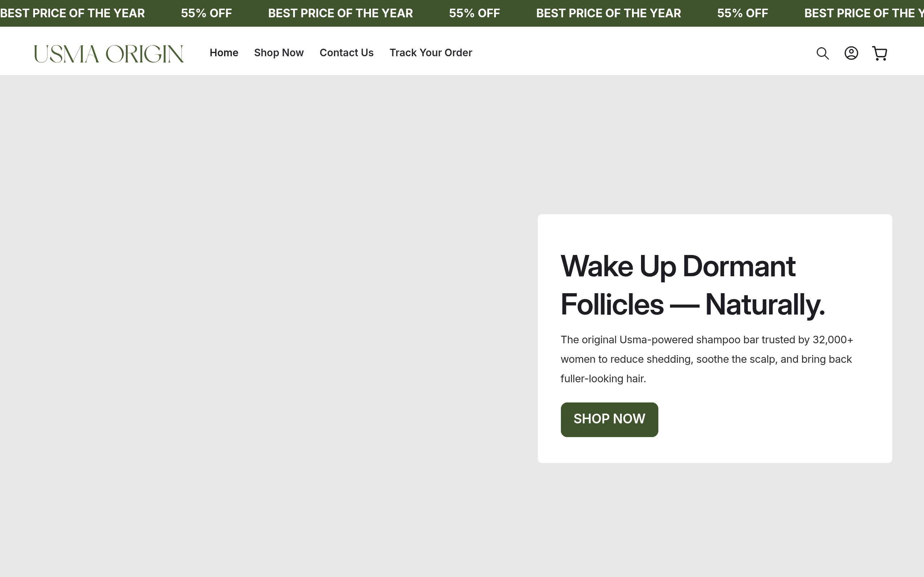924x577 pixels.
Task: Click the account profile icon
Action: point(851,53)
